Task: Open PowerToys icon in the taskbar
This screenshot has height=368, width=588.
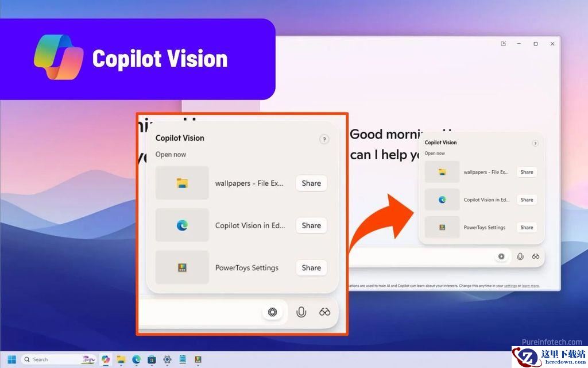Action: [198, 359]
